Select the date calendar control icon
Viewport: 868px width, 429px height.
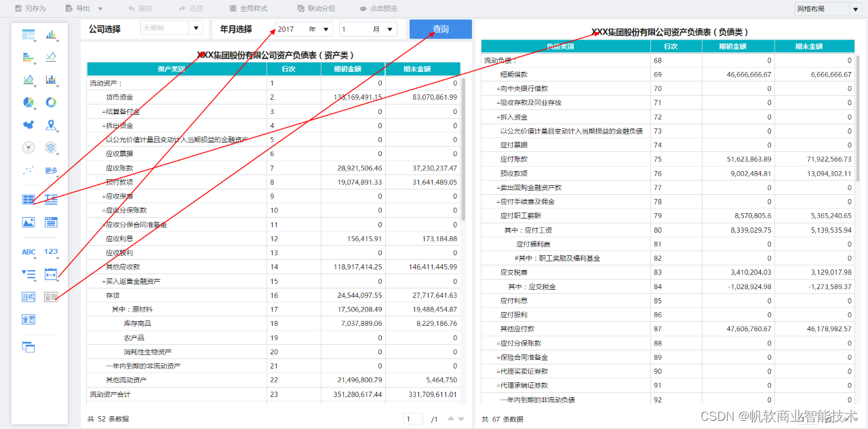coord(51,274)
